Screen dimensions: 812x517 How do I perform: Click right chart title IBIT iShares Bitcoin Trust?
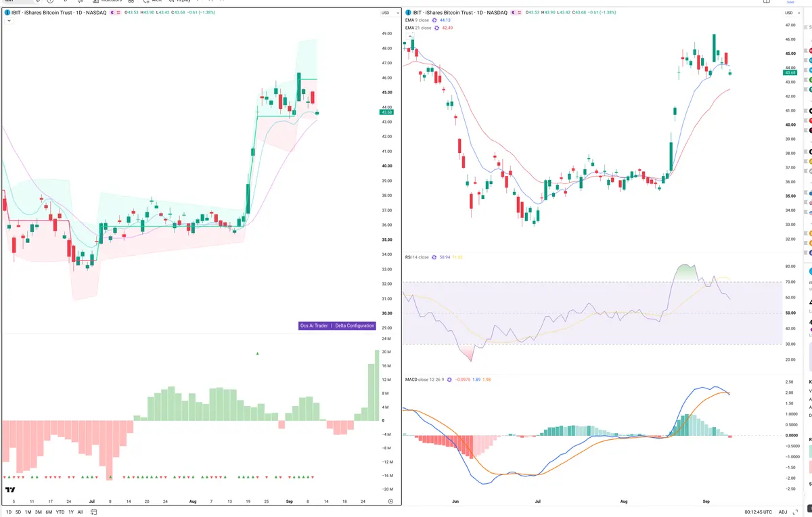461,12
